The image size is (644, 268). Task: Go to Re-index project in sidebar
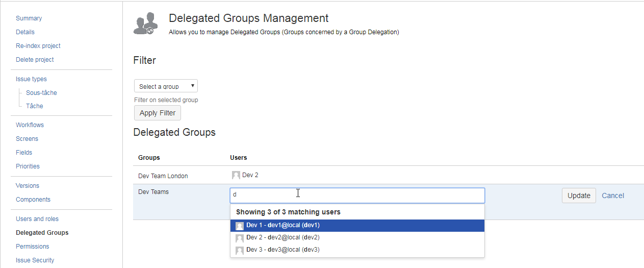tap(38, 46)
